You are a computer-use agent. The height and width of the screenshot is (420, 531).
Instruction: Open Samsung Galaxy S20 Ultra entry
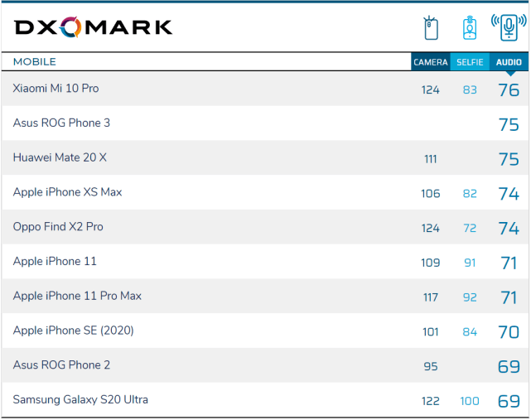[x=80, y=399]
